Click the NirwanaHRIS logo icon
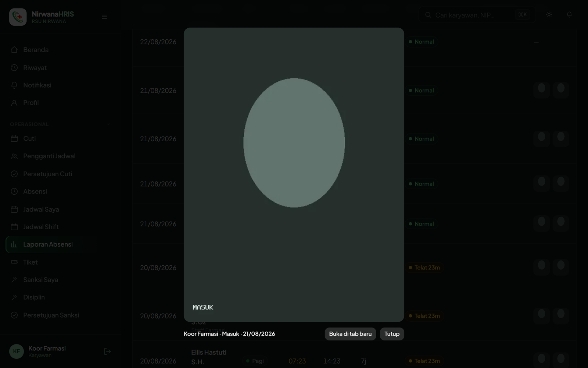The image size is (588, 368). [18, 17]
